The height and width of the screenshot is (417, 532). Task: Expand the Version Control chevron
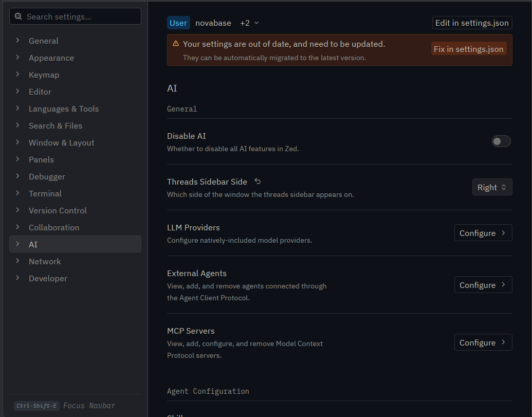(x=17, y=210)
